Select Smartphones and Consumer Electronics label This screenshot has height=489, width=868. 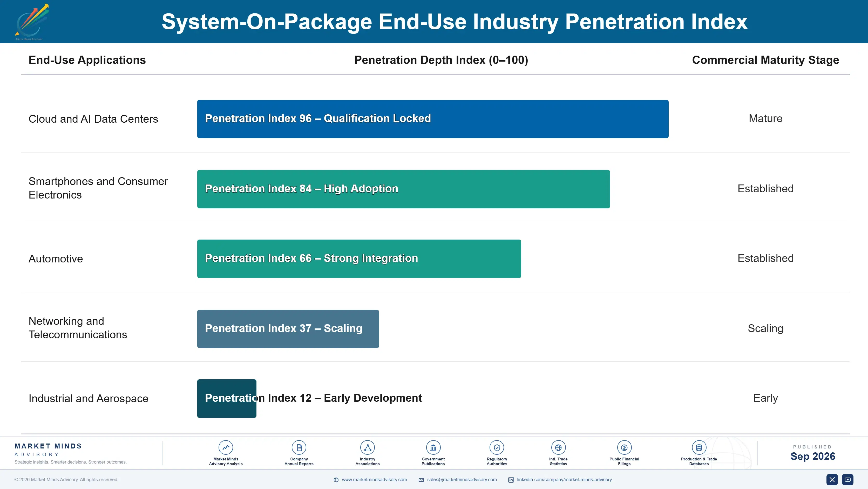pos(98,188)
